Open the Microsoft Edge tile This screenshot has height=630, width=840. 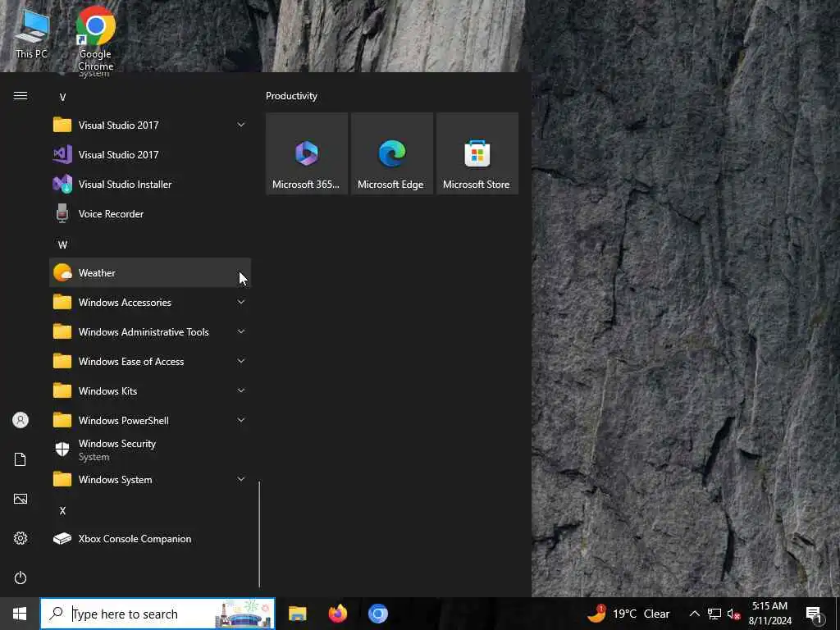[391, 153]
